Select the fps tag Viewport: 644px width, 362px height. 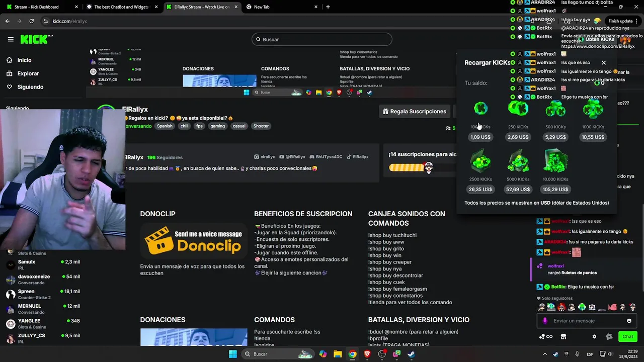(x=199, y=126)
